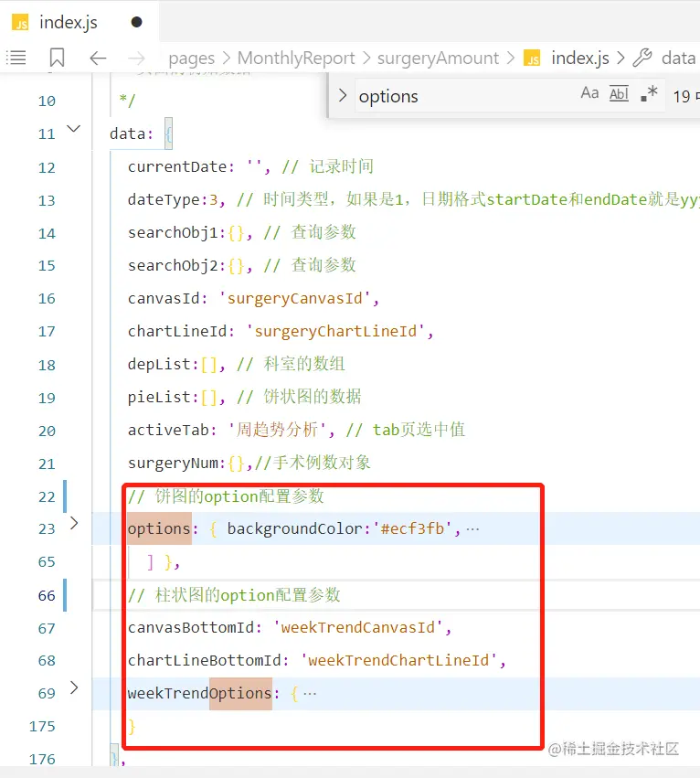The height and width of the screenshot is (778, 700).
Task: Toggle Use Regular Expression in the find box
Action: (x=649, y=93)
